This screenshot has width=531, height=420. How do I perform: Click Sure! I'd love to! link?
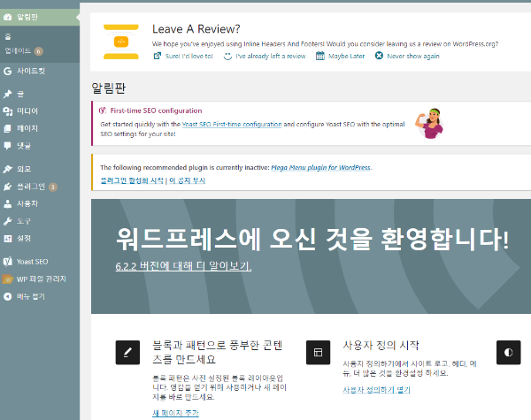coord(189,57)
